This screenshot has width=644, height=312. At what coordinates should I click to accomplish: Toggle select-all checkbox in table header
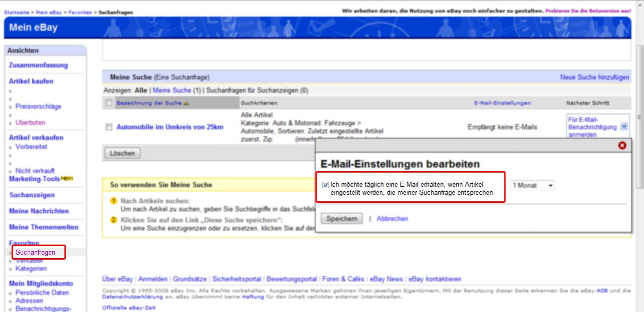click(x=109, y=103)
